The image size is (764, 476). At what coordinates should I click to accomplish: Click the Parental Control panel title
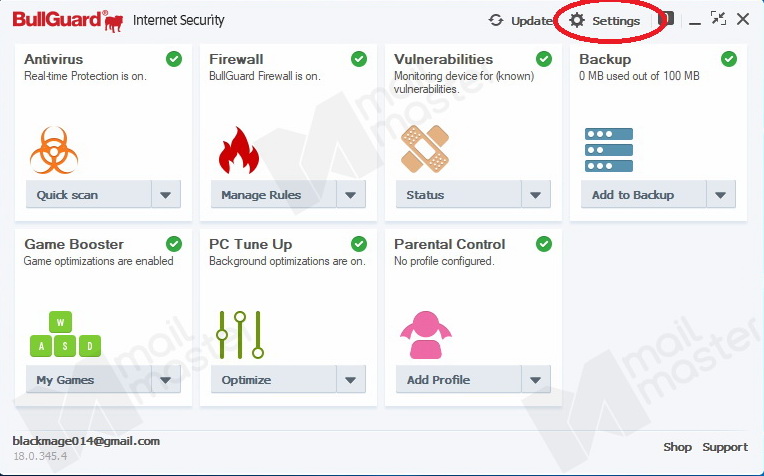[x=450, y=244]
